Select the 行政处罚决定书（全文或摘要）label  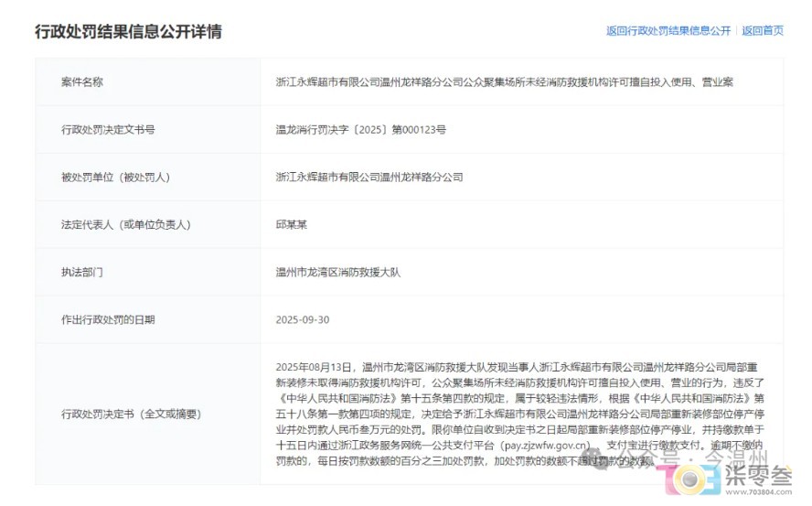[130, 414]
